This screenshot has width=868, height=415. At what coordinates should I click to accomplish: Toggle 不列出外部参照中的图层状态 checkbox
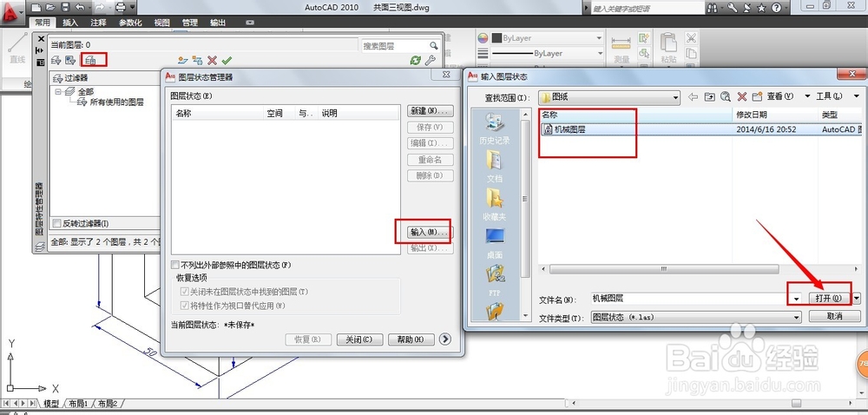(175, 265)
